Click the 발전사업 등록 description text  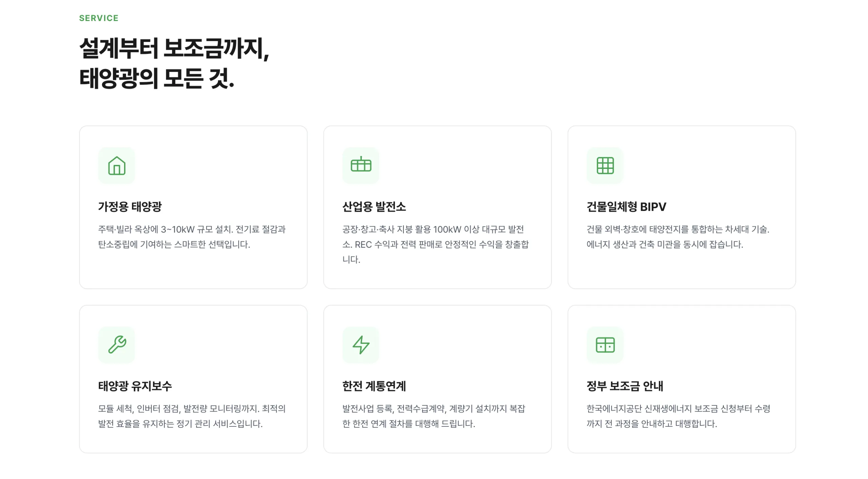[x=433, y=416]
